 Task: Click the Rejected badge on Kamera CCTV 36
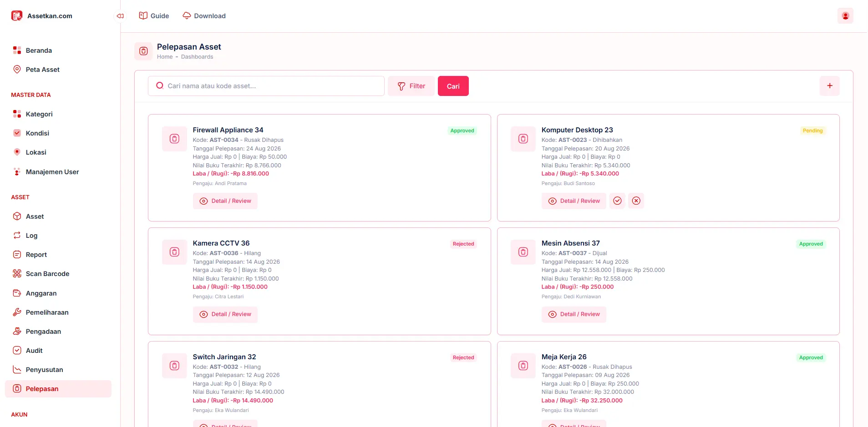point(463,244)
